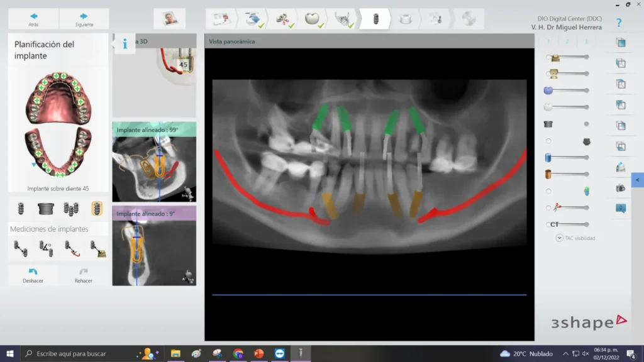
Task: Open the 99° aligned implant cross-section
Action: tap(154, 162)
